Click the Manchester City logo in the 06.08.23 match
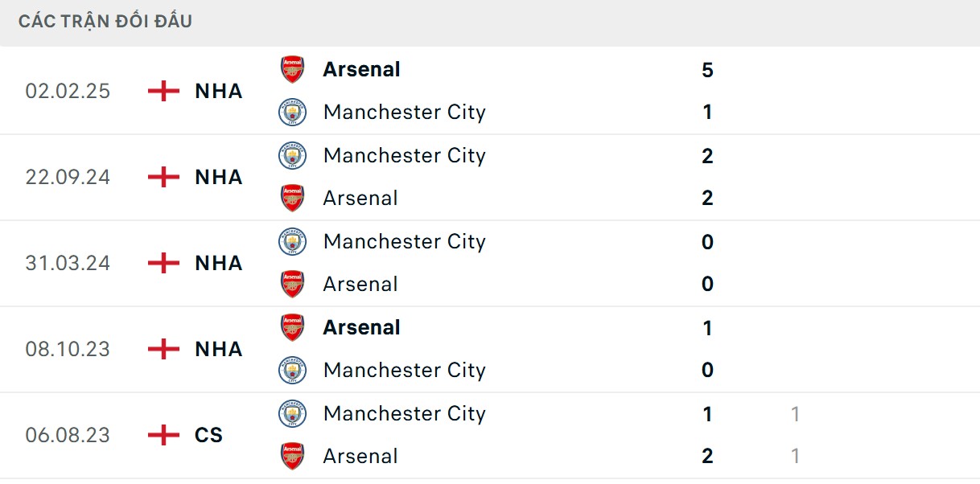Screen dimensions: 980x484 pos(291,413)
